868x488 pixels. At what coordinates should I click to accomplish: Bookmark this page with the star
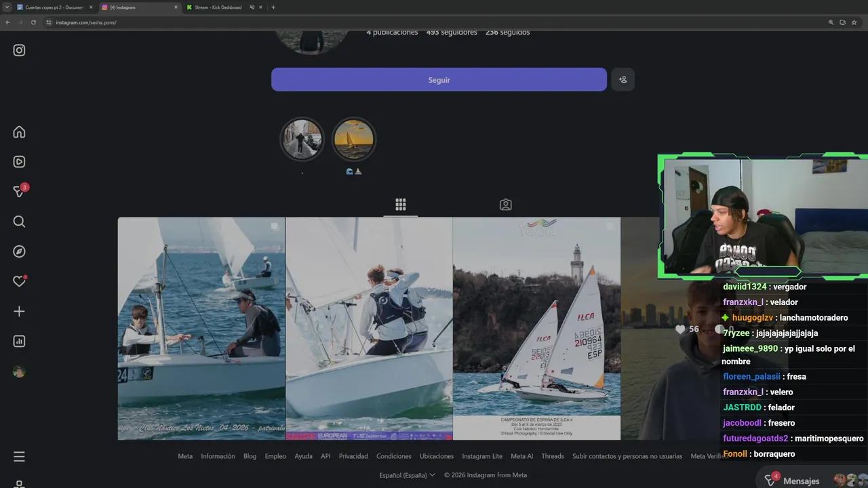[854, 22]
